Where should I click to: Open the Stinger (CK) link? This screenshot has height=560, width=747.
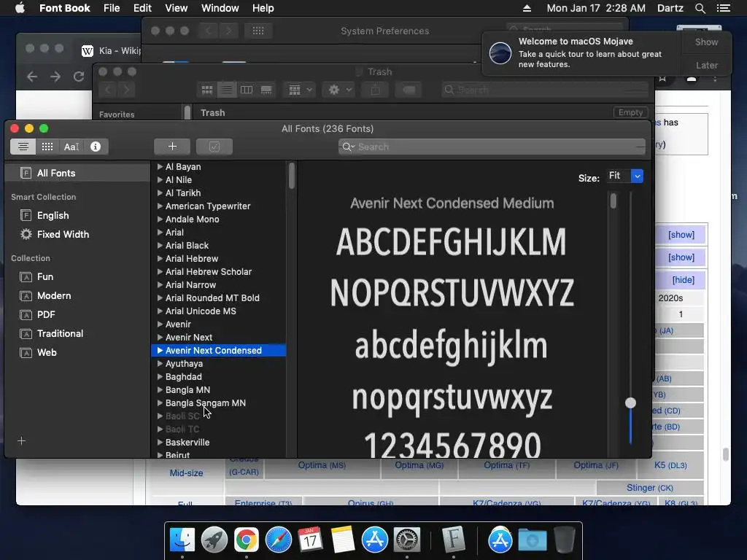point(650,488)
